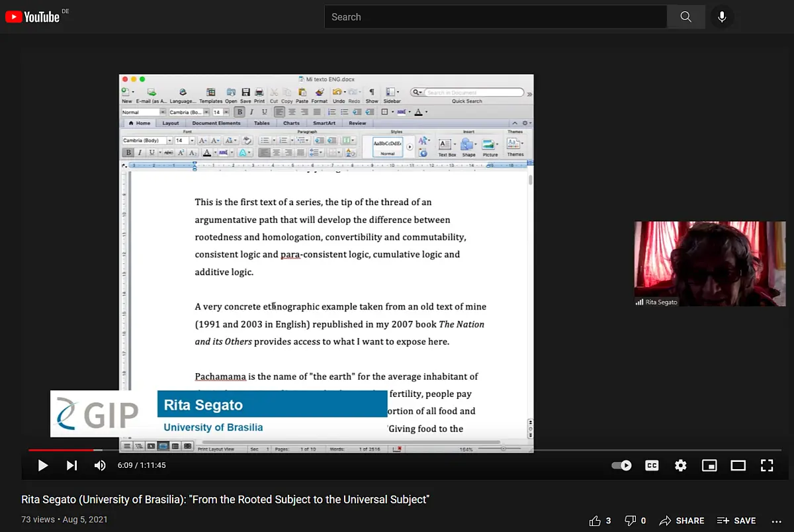Toggle Strikethrough (ABC) in the Font group
Screen dimensions: 794x532
click(168, 153)
